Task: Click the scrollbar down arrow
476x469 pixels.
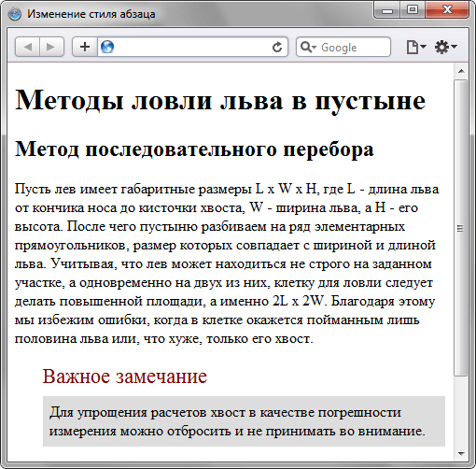Action: click(461, 453)
